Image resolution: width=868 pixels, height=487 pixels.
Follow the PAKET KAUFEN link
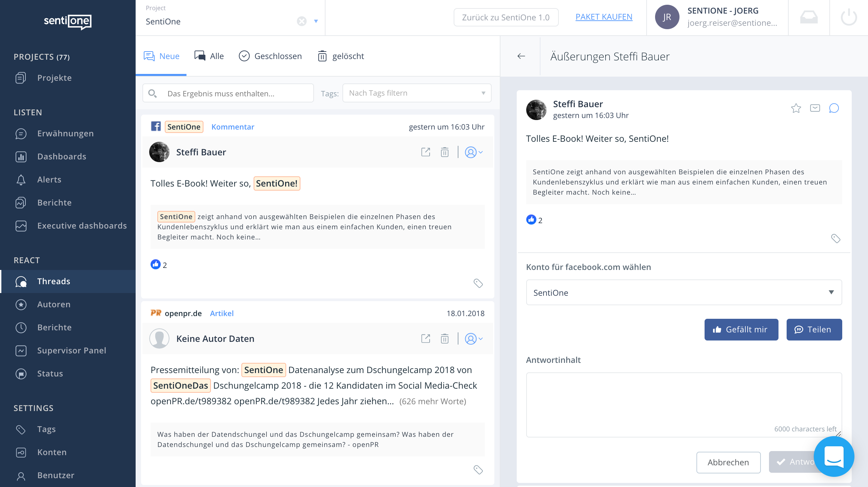[604, 17]
